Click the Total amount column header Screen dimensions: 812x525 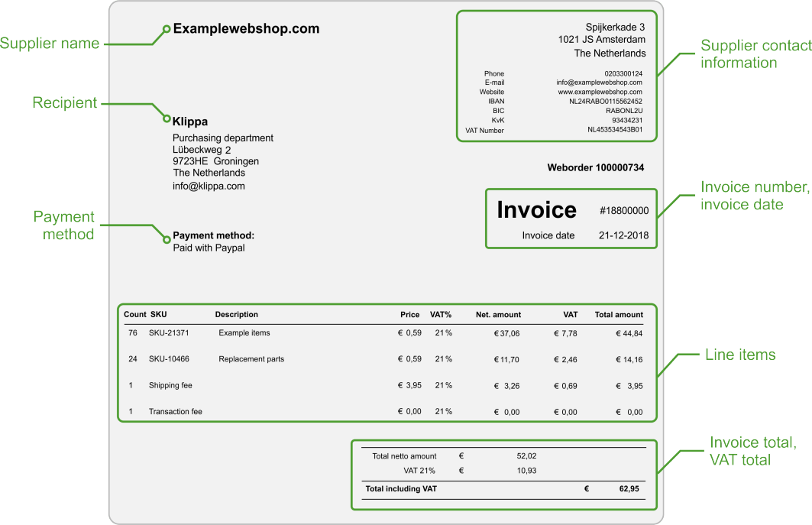pyautogui.click(x=619, y=314)
